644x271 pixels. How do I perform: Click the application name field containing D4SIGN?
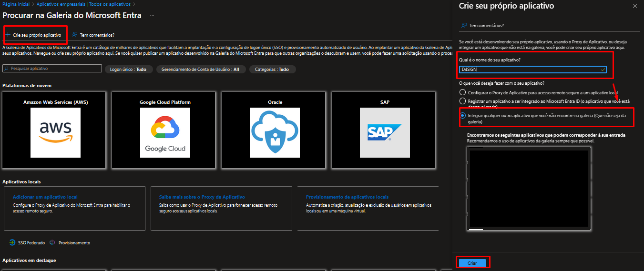coord(532,69)
